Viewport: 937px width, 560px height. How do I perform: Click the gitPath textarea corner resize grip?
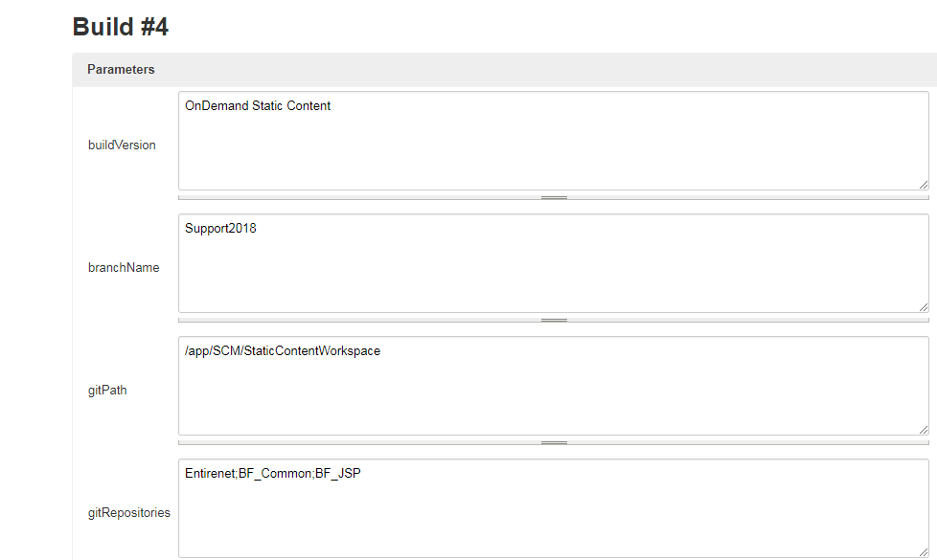tap(923, 429)
